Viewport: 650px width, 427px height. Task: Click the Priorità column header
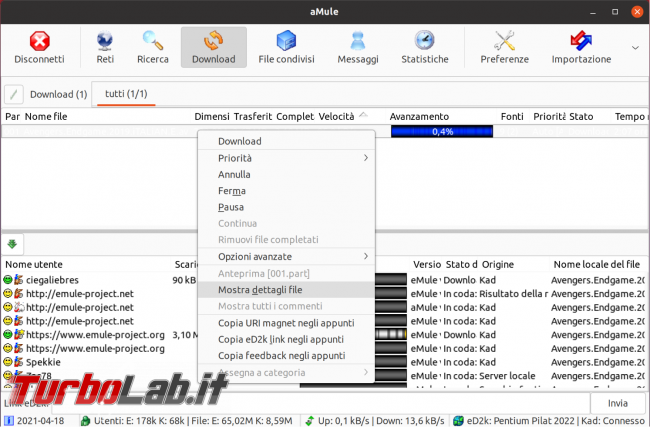coord(549,116)
